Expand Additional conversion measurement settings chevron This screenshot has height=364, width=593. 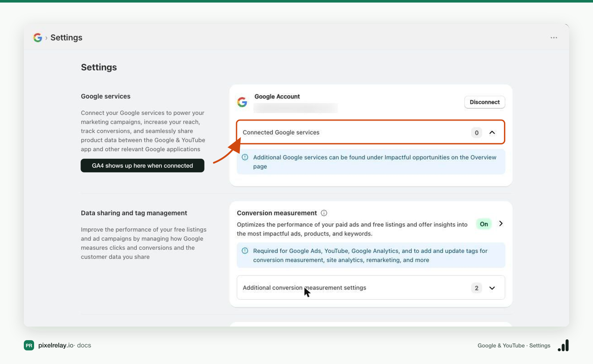tap(492, 288)
